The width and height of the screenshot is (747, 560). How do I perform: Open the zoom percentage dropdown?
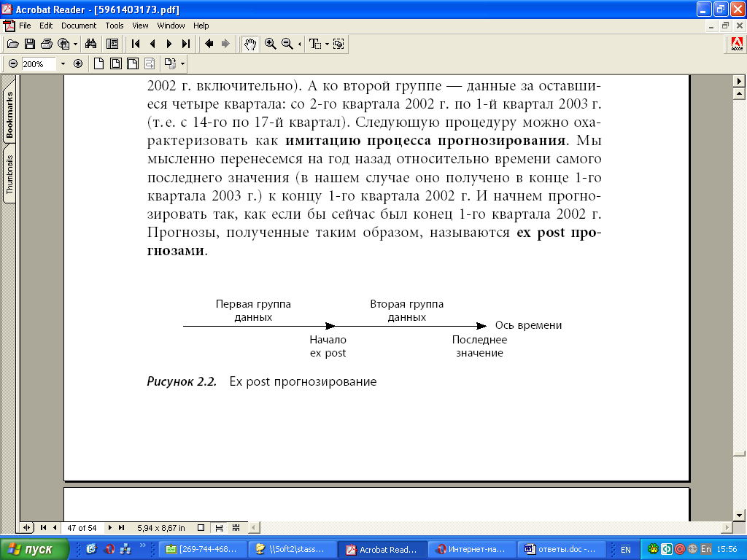pyautogui.click(x=63, y=64)
